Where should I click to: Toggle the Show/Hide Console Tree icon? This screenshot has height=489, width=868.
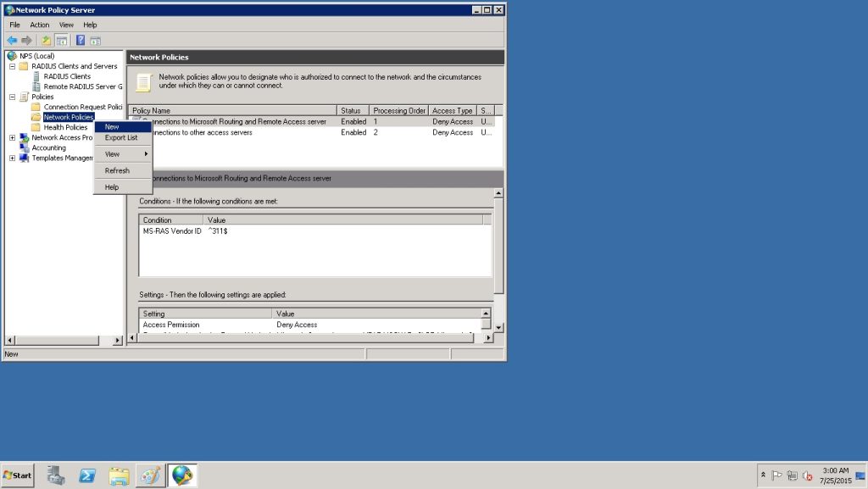[x=61, y=40]
